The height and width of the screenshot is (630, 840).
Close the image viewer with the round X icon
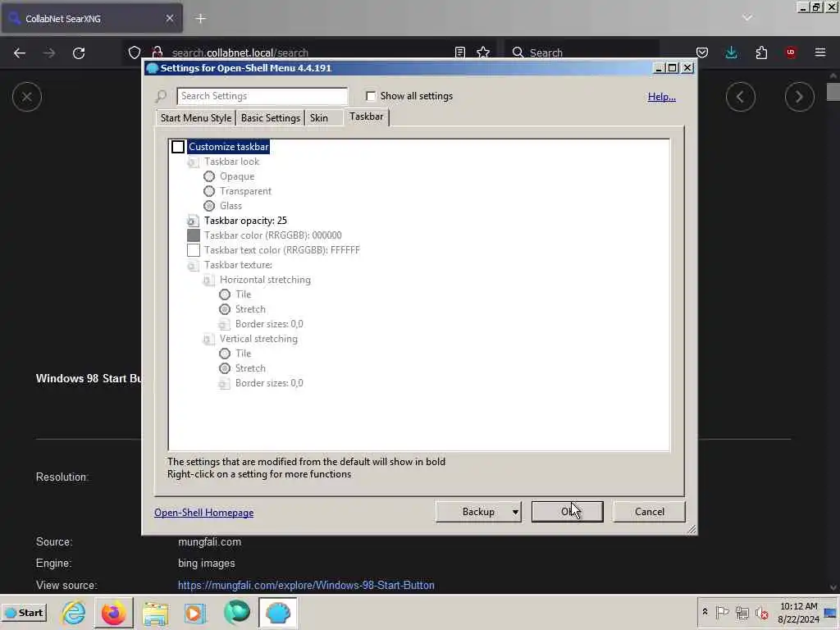(27, 97)
